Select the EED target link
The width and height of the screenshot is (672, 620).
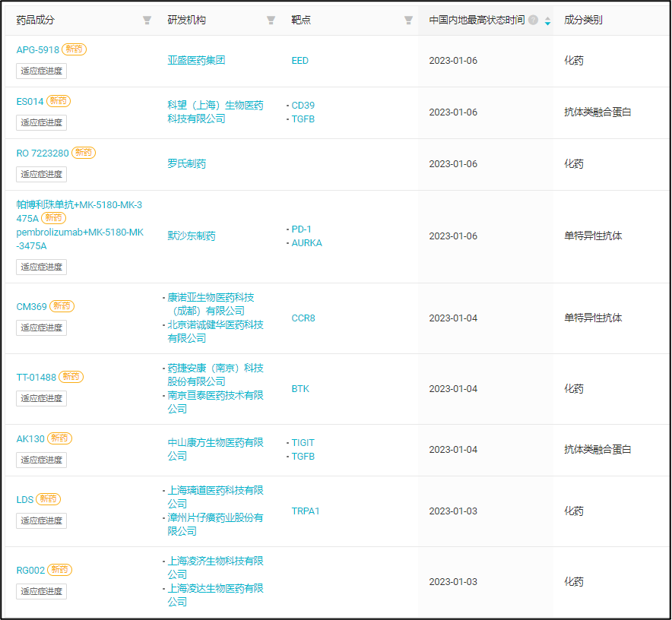tap(300, 60)
